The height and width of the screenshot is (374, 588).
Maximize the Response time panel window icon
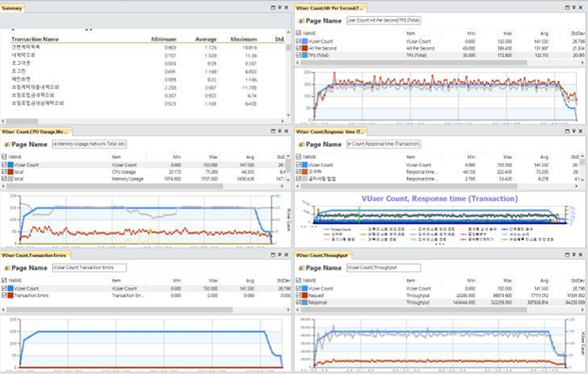point(567,131)
